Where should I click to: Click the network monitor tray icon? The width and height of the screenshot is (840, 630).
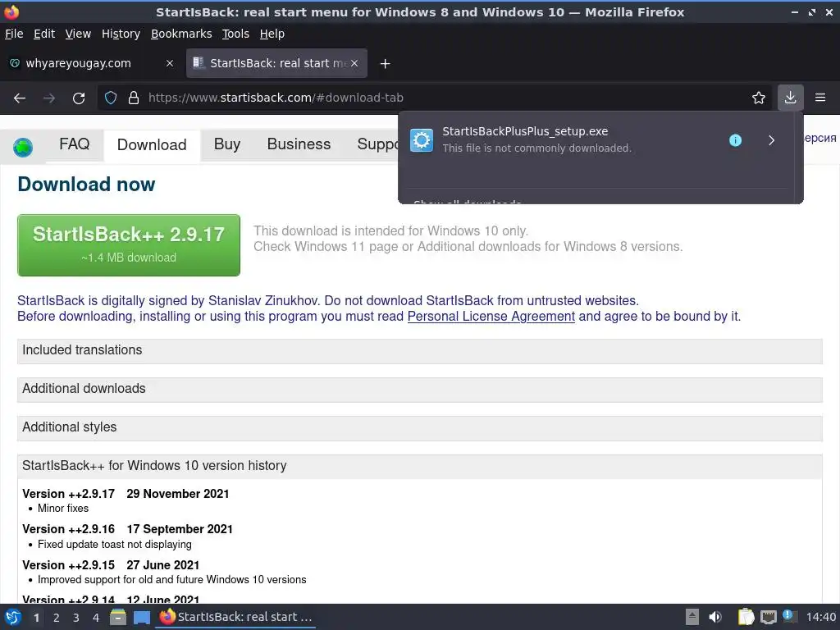click(x=768, y=617)
